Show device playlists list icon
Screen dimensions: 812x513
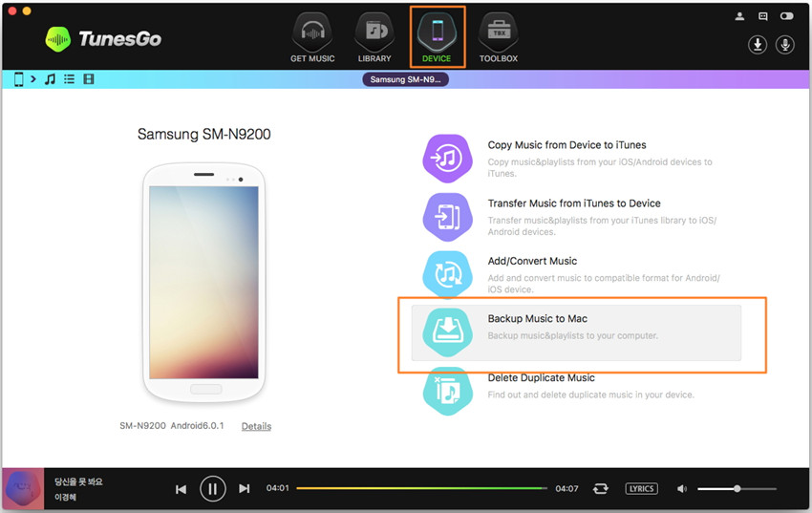point(69,79)
